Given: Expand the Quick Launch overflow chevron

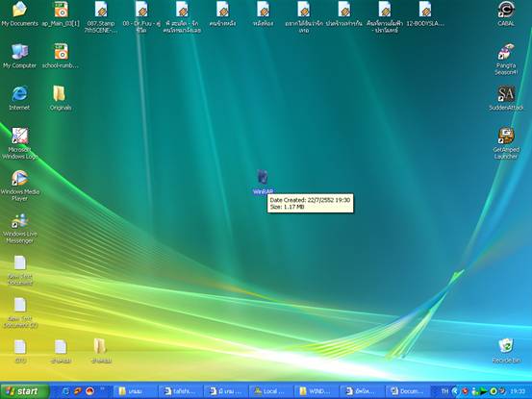Looking at the screenshot, I should pyautogui.click(x=103, y=389).
